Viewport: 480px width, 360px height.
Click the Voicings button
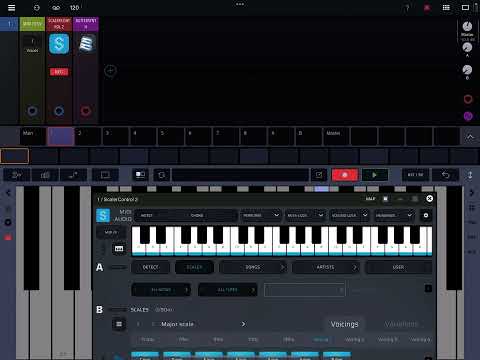point(345,324)
